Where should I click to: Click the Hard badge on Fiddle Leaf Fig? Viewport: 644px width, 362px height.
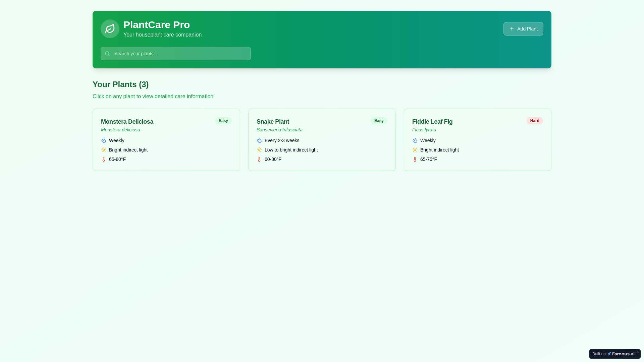[535, 121]
